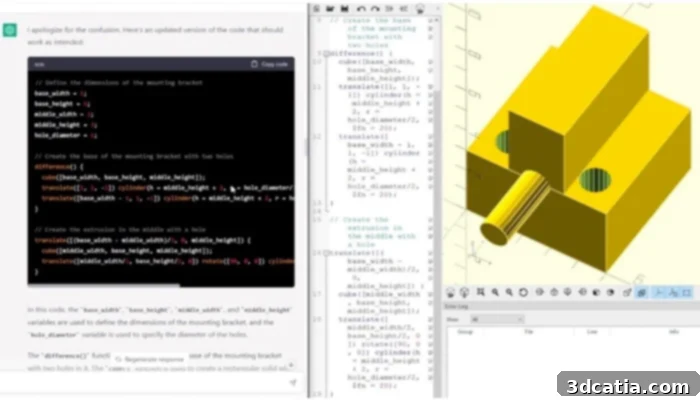Screen dimensions: 700x400
Task: Collapse the translate() fold marker at line 16
Action: [326, 253]
